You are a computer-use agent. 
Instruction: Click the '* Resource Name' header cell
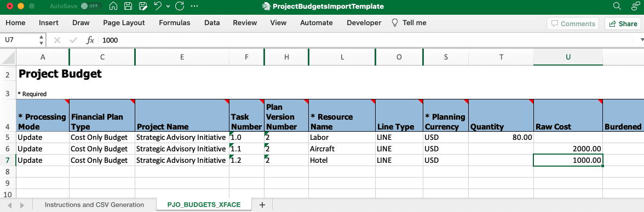342,115
